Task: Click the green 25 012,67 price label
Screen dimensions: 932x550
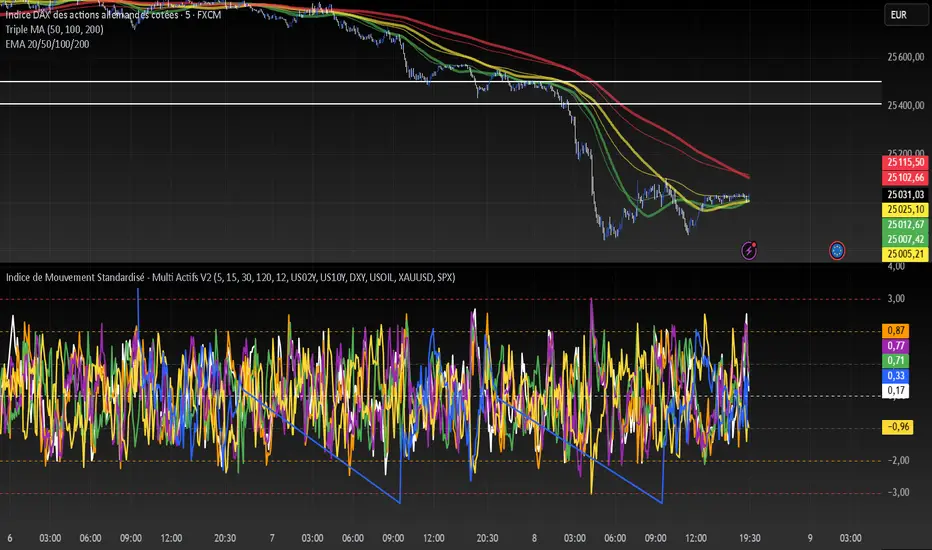Action: (x=905, y=224)
